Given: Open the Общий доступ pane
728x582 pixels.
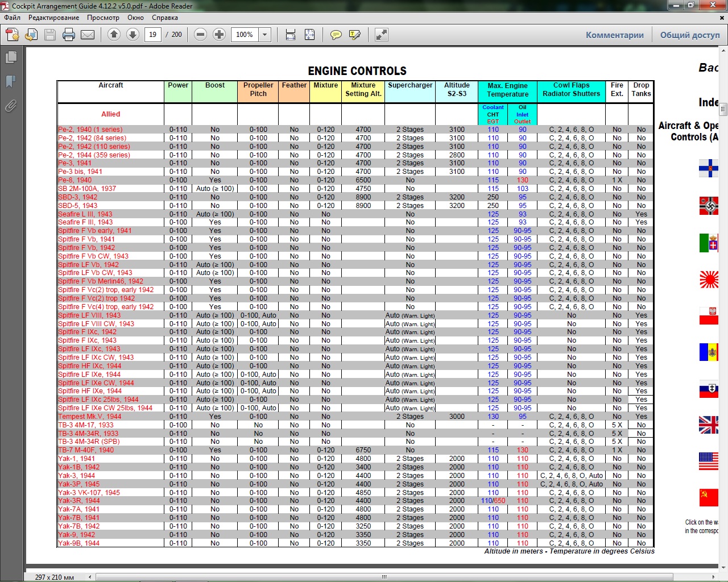Looking at the screenshot, I should pos(689,35).
